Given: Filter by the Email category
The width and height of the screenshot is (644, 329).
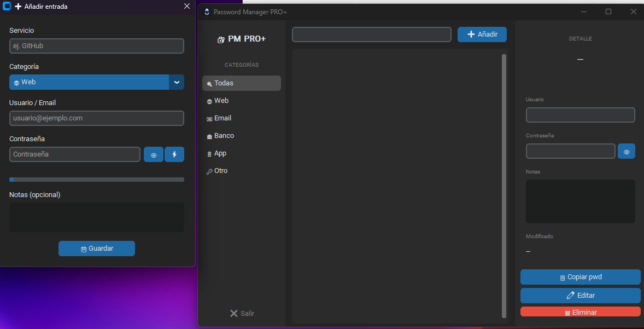Looking at the screenshot, I should pos(242,118).
